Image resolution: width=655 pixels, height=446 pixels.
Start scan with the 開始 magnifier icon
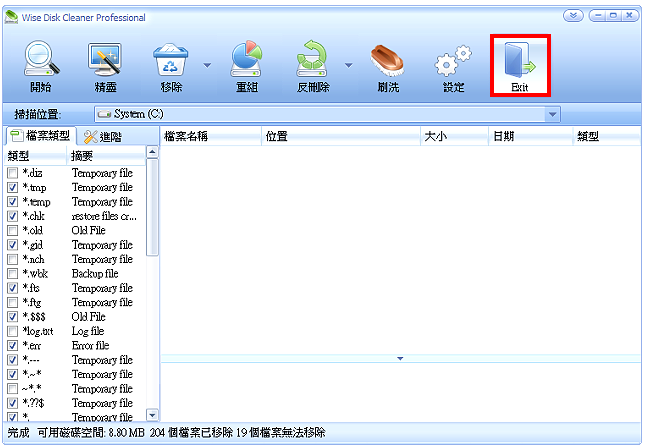[x=41, y=66]
